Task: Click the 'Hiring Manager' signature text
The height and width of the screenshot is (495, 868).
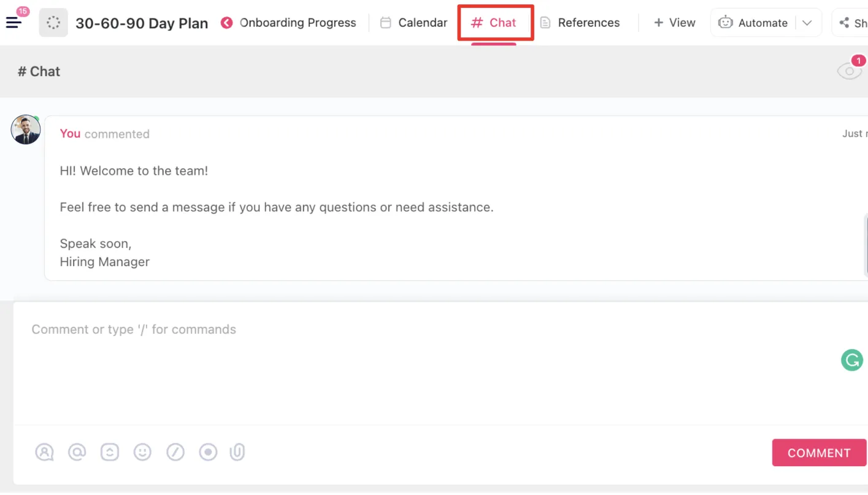Action: point(105,261)
